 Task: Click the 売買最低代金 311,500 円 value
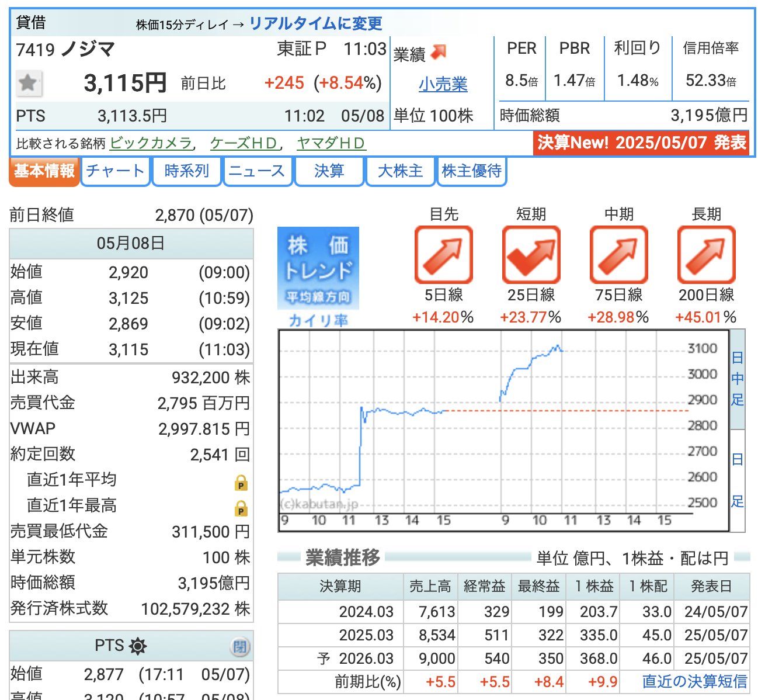211,532
